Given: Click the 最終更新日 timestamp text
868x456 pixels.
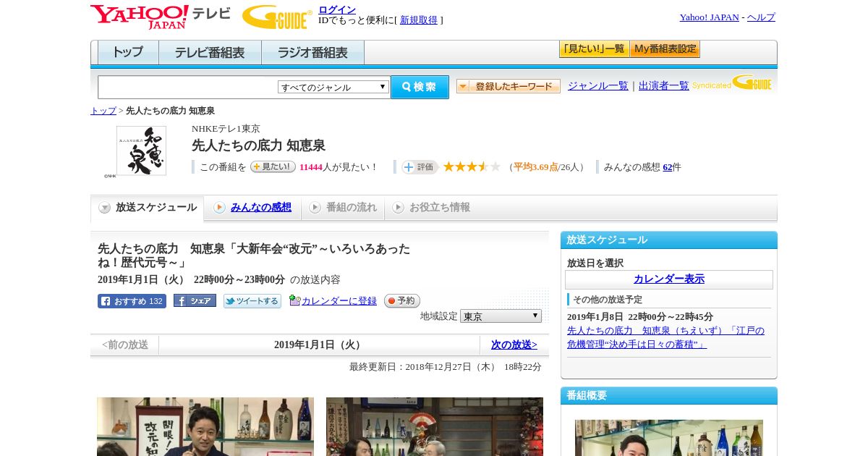Looking at the screenshot, I should coord(446,367).
